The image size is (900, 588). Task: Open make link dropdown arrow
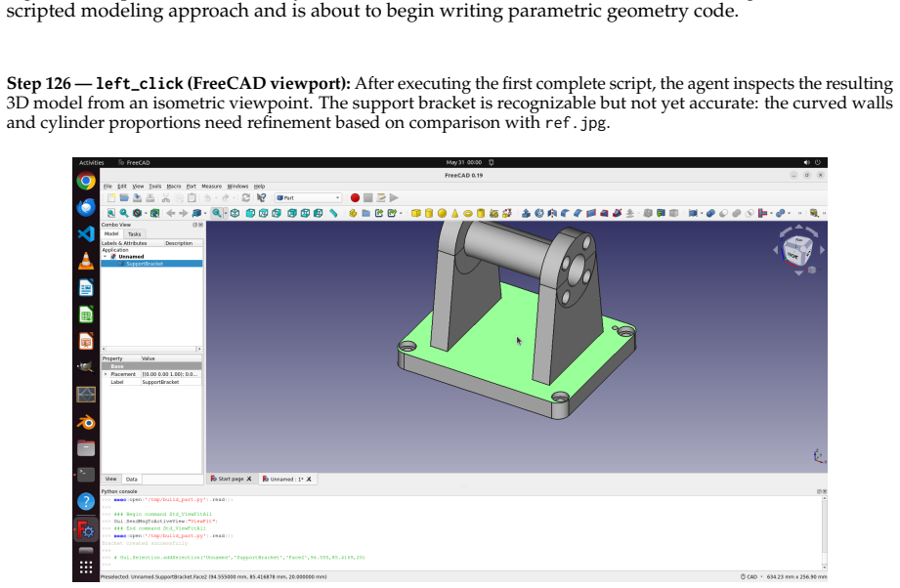401,213
